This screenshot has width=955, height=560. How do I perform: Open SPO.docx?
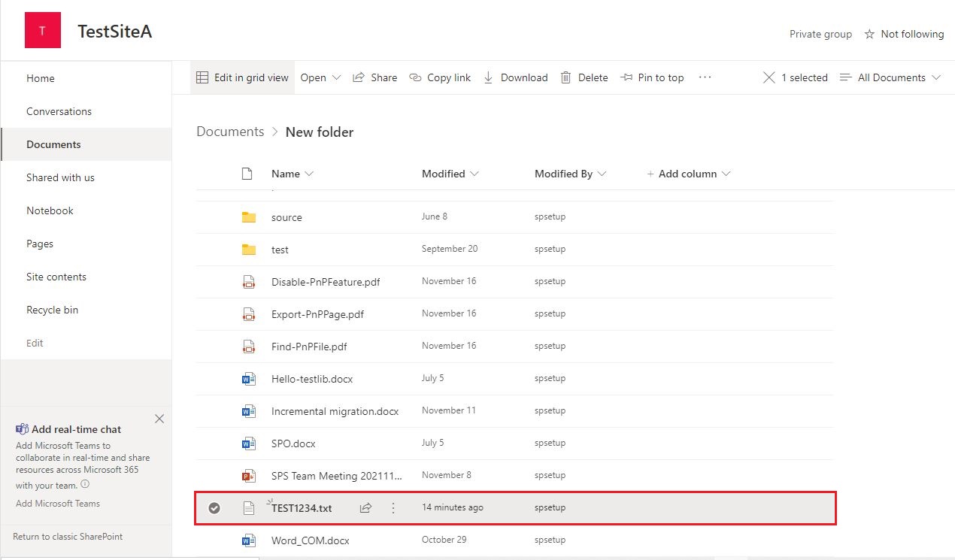(293, 443)
